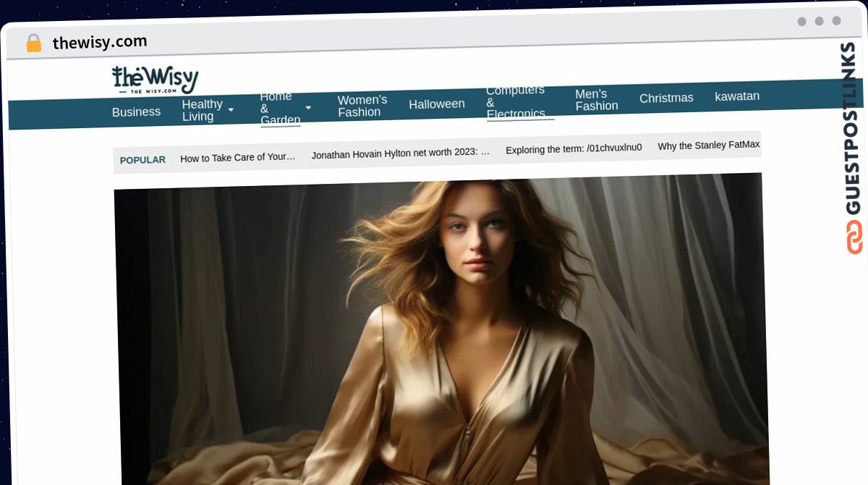Image resolution: width=868 pixels, height=485 pixels.
Task: Expand the Healthy Living dropdown arrow
Action: click(x=231, y=109)
